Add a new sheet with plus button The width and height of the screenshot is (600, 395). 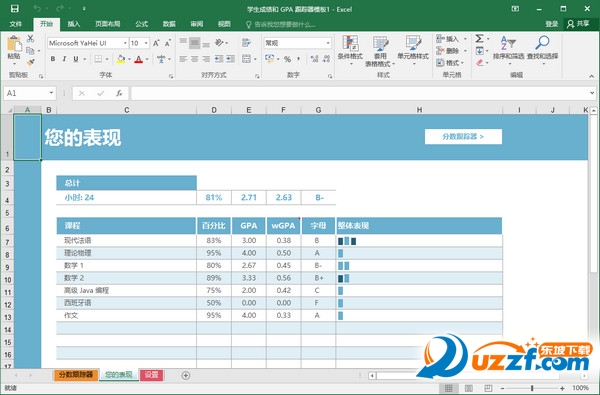186,375
